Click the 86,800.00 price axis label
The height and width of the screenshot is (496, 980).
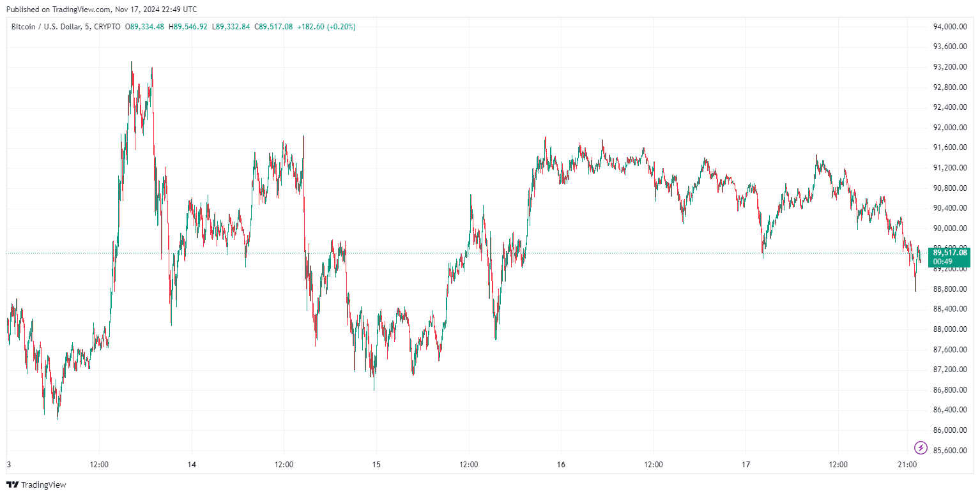949,390
